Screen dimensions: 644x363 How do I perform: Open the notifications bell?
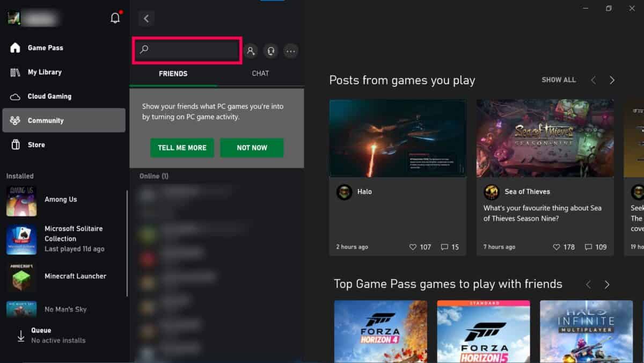click(115, 18)
